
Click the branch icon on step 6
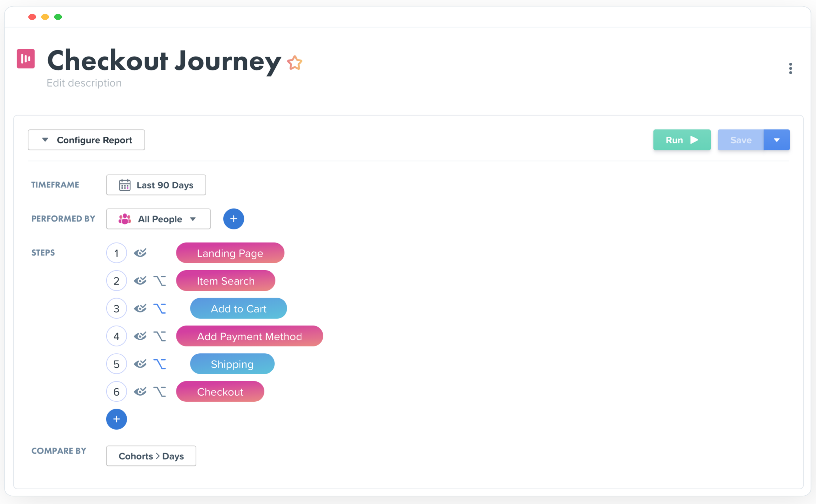(x=160, y=392)
